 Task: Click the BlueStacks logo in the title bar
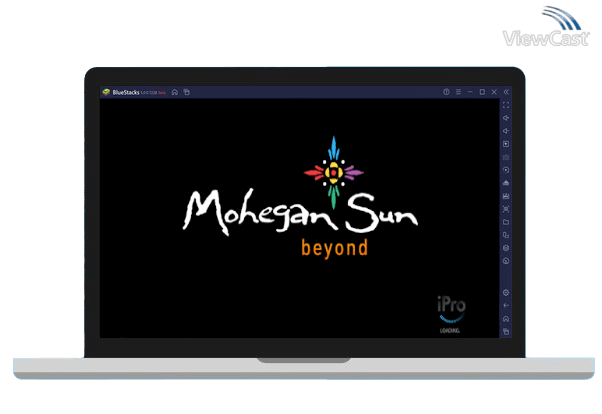click(106, 92)
